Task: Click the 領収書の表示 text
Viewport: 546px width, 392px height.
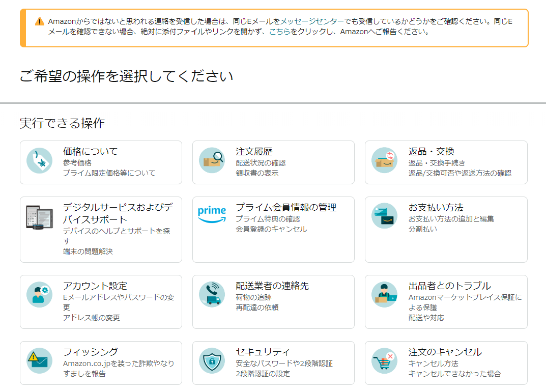Action: [257, 173]
